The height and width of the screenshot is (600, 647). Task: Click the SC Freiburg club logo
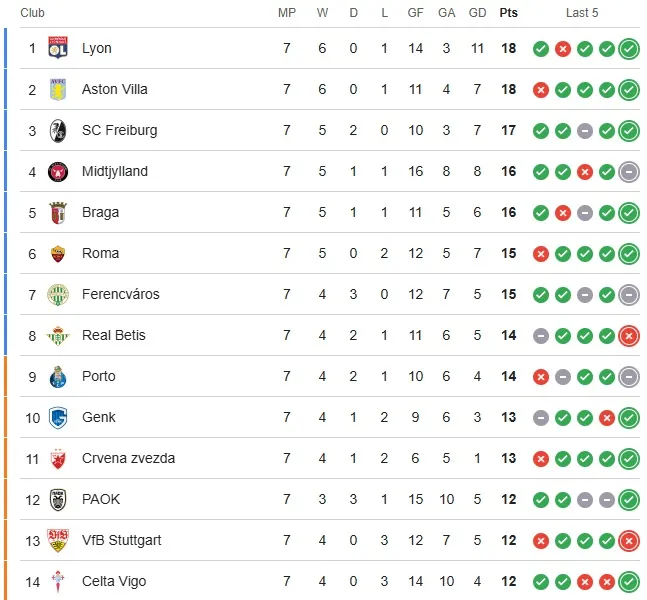coord(57,130)
